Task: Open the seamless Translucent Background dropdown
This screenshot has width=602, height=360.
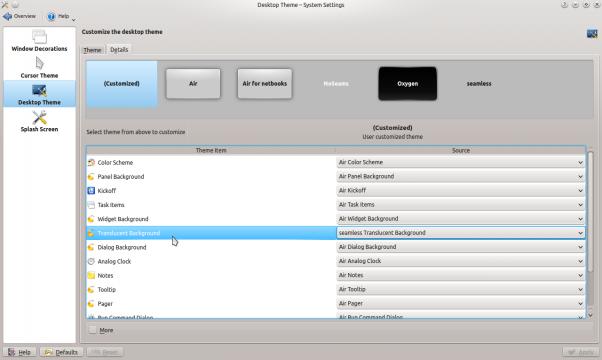Action: pos(461,233)
